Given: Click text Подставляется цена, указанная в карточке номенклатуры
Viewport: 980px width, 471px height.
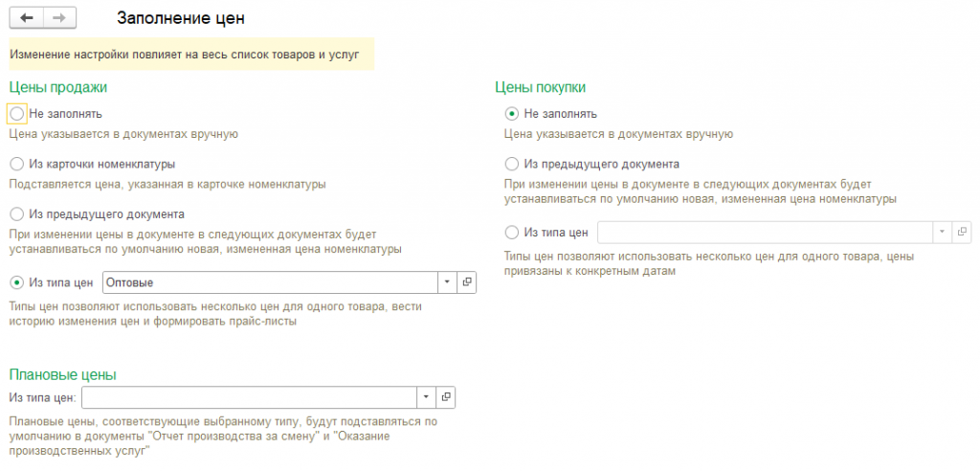Looking at the screenshot, I should click(x=167, y=185).
